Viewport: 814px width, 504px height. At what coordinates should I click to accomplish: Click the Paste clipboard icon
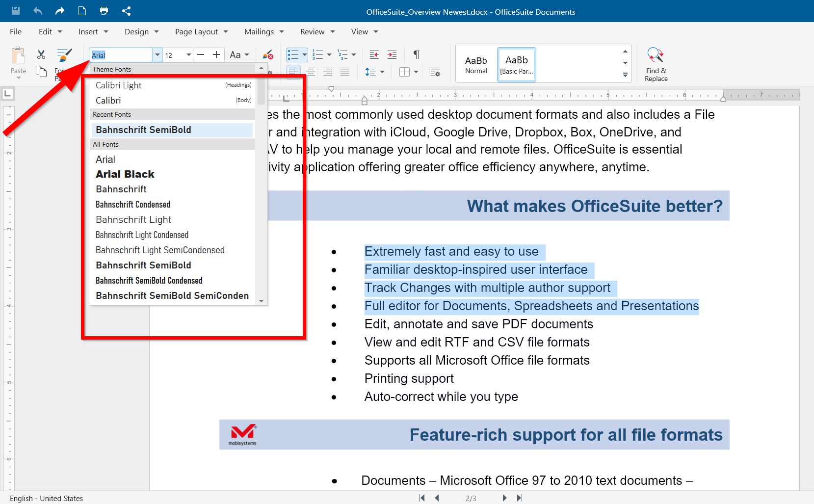click(18, 55)
